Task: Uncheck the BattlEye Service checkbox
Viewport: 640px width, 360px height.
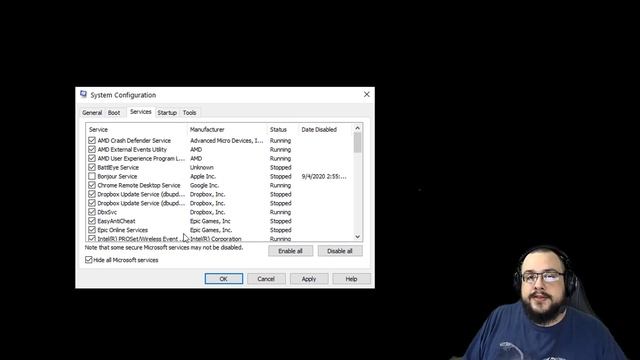Action: pyautogui.click(x=92, y=167)
